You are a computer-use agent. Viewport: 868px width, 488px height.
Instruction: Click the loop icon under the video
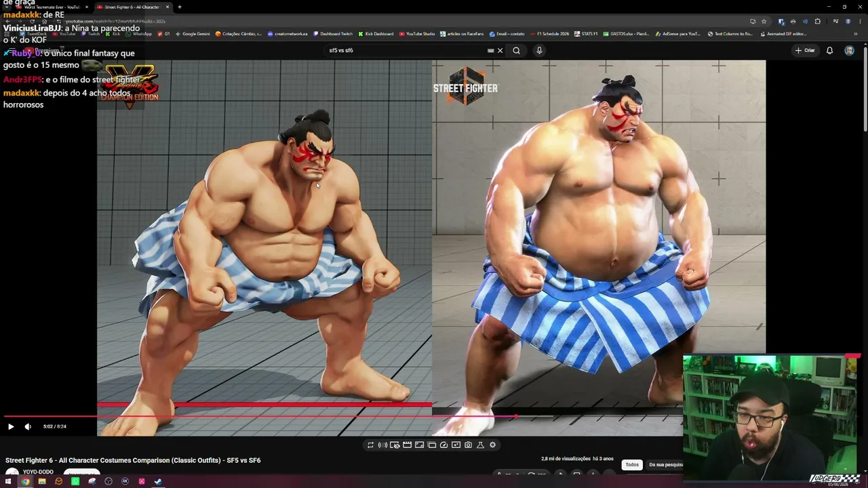(370, 445)
